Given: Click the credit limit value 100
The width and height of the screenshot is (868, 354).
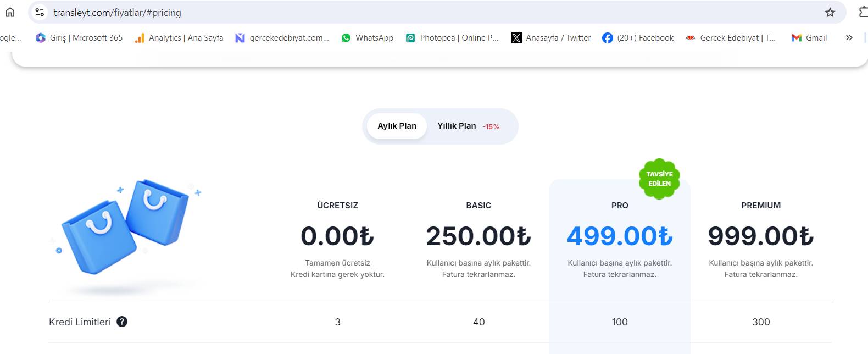Looking at the screenshot, I should (x=620, y=322).
